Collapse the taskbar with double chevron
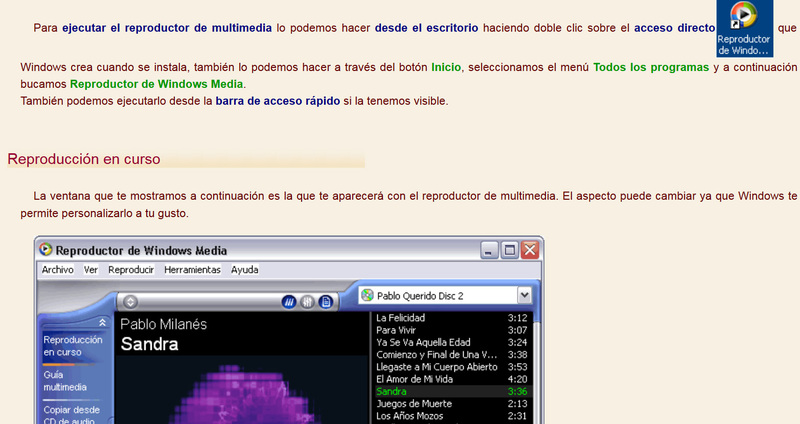800x424 pixels. [x=102, y=322]
